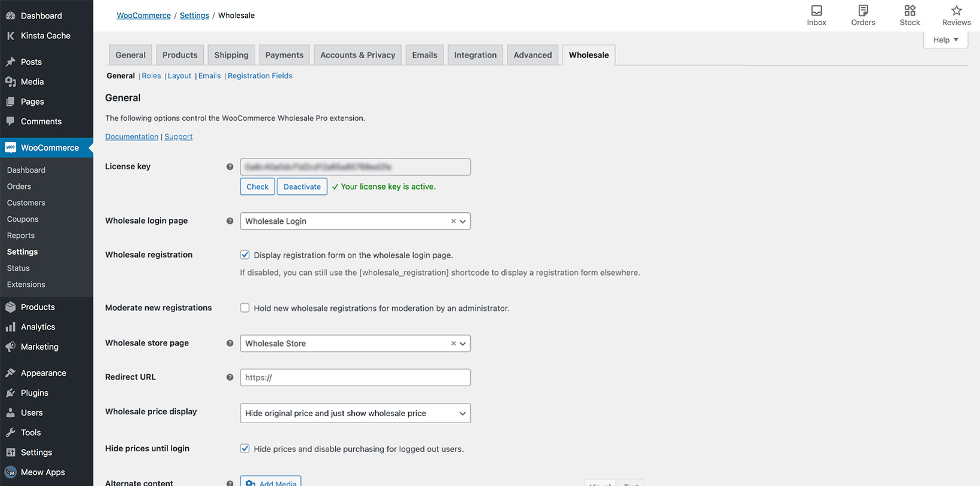This screenshot has height=486, width=980.
Task: Click the WooCommerce breadcrumb link
Action: pos(143,16)
